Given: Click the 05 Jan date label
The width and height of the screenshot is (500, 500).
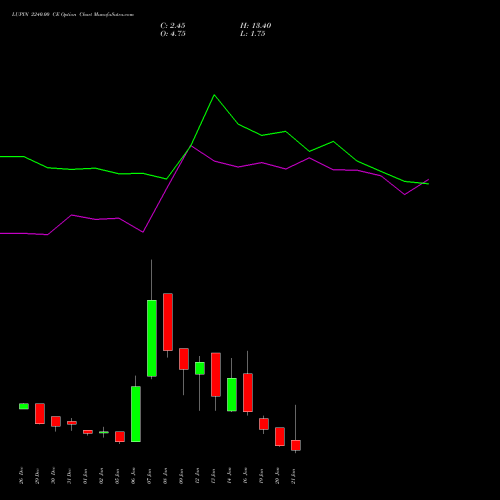Looking at the screenshot, I should pos(118,476).
